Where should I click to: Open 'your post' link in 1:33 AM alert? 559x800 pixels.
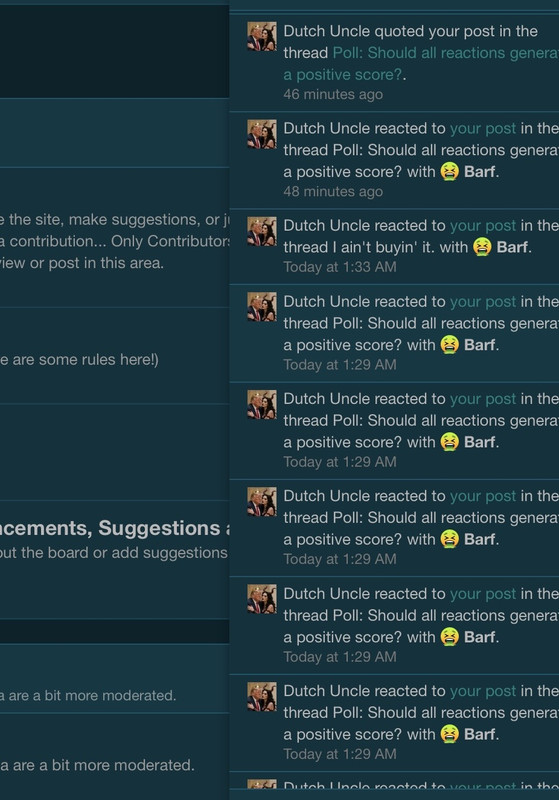pyautogui.click(x=483, y=226)
